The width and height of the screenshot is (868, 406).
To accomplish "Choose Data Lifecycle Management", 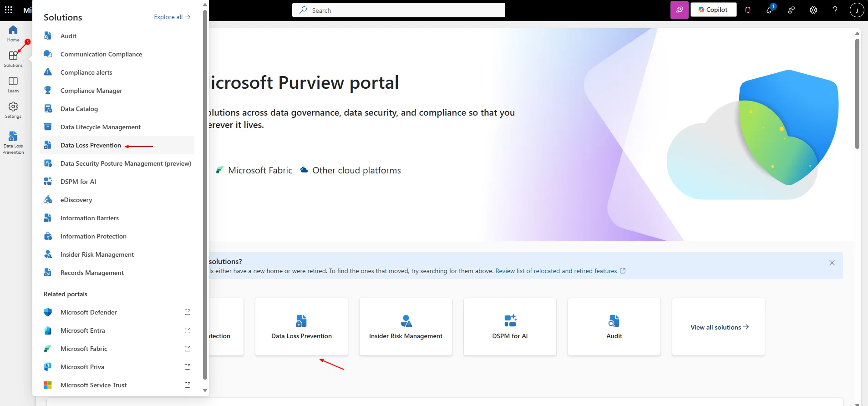I will (x=117, y=127).
